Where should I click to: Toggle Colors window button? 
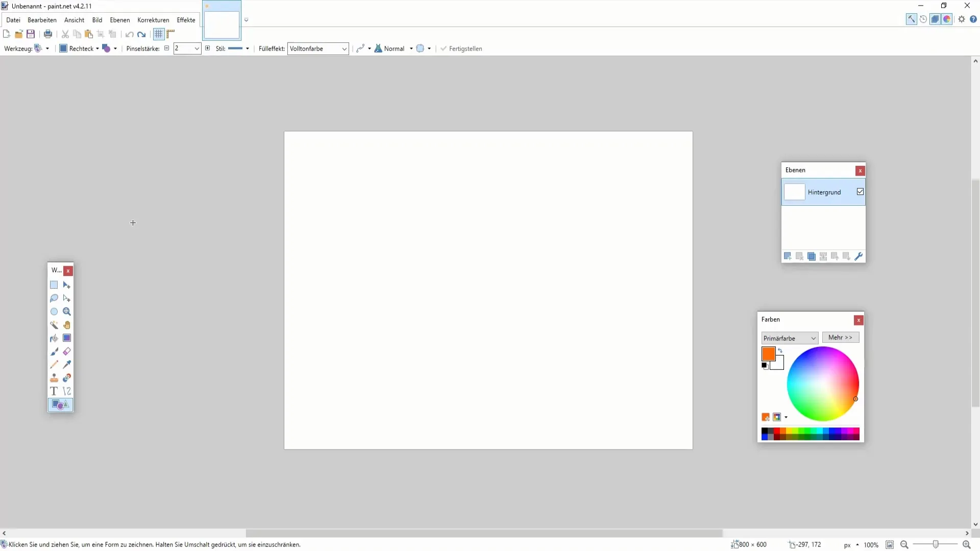(947, 19)
